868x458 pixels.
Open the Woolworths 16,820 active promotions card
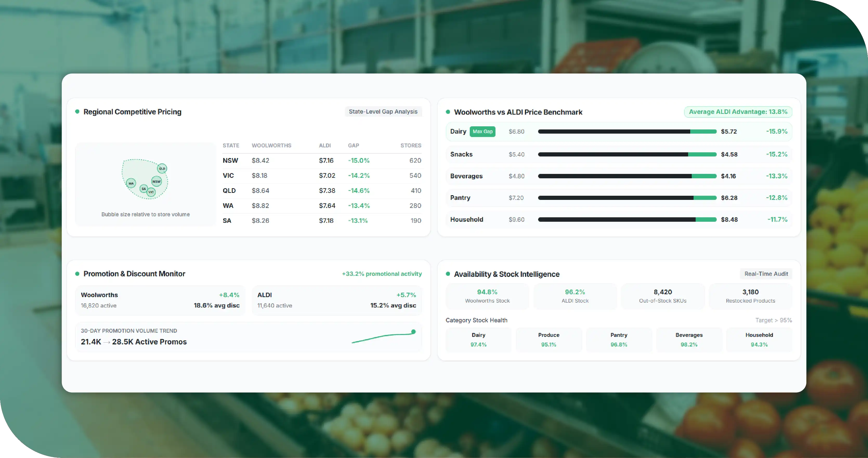coord(160,300)
